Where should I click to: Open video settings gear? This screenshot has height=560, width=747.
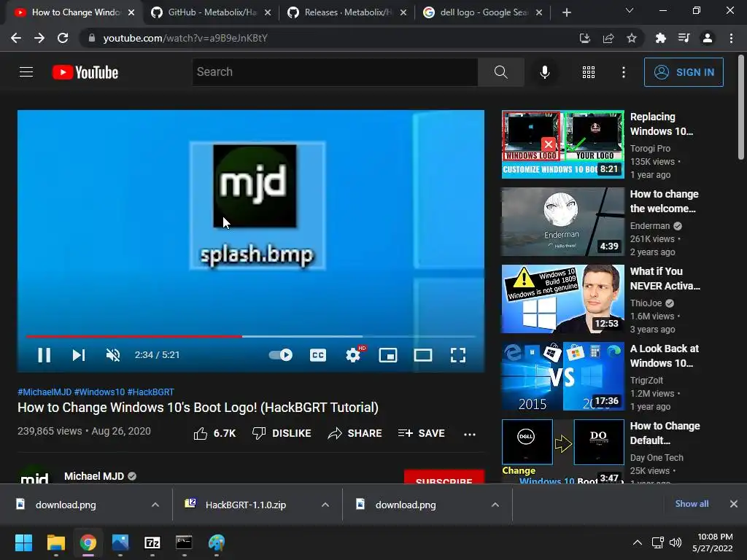point(353,355)
